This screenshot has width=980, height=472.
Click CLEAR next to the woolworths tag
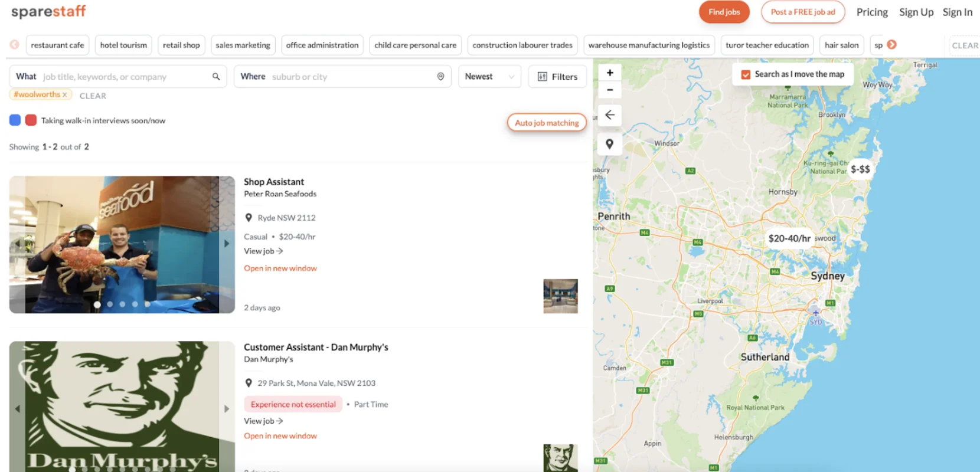(x=93, y=96)
